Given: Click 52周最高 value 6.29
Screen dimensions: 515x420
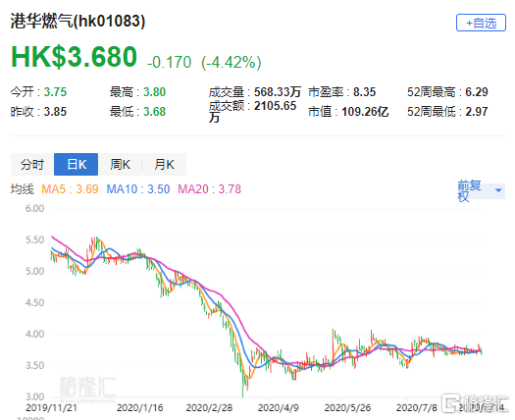Looking at the screenshot, I should click(x=447, y=92).
